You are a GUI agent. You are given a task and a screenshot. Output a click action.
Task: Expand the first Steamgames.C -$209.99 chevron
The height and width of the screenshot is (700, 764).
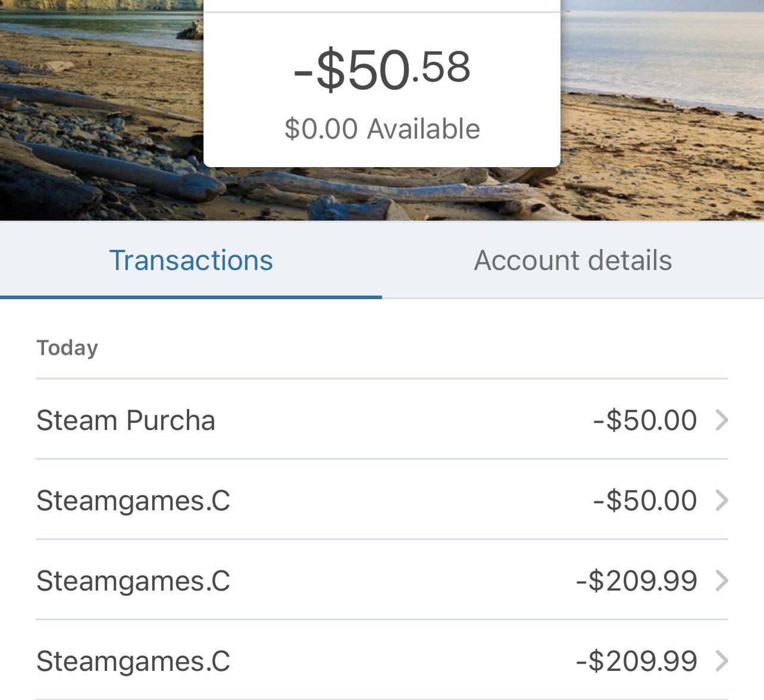(721, 581)
